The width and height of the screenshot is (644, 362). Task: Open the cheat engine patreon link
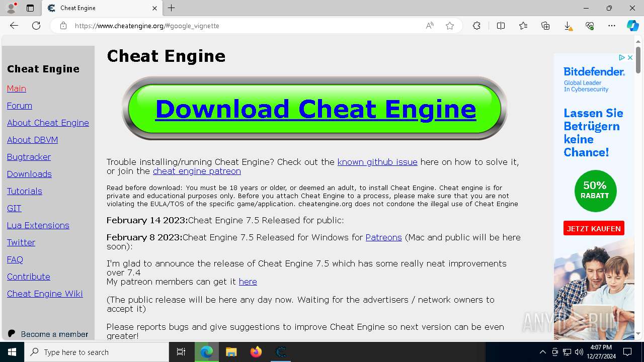[197, 171]
